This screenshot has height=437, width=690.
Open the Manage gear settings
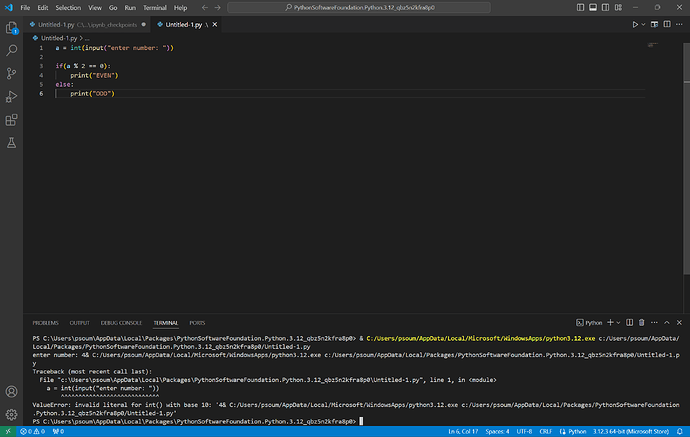(x=11, y=414)
